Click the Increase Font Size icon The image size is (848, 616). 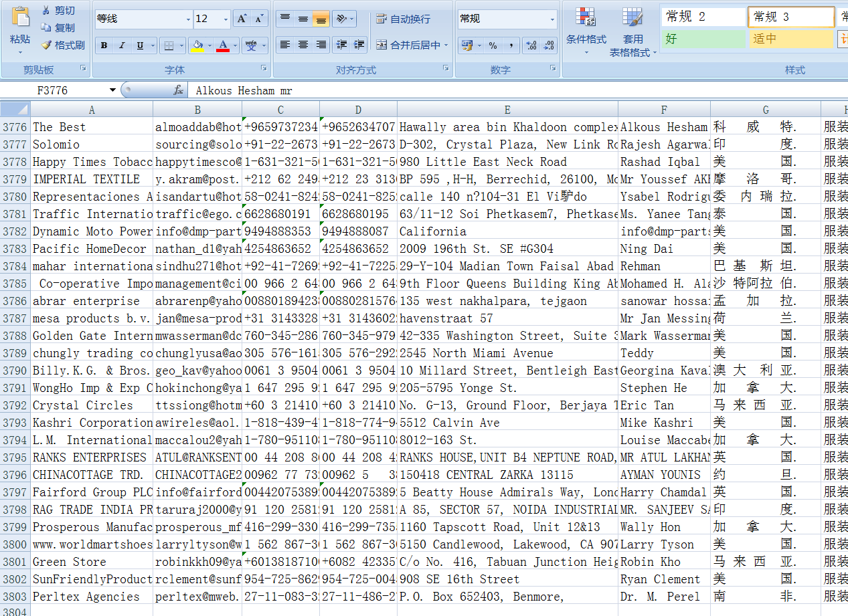click(242, 19)
